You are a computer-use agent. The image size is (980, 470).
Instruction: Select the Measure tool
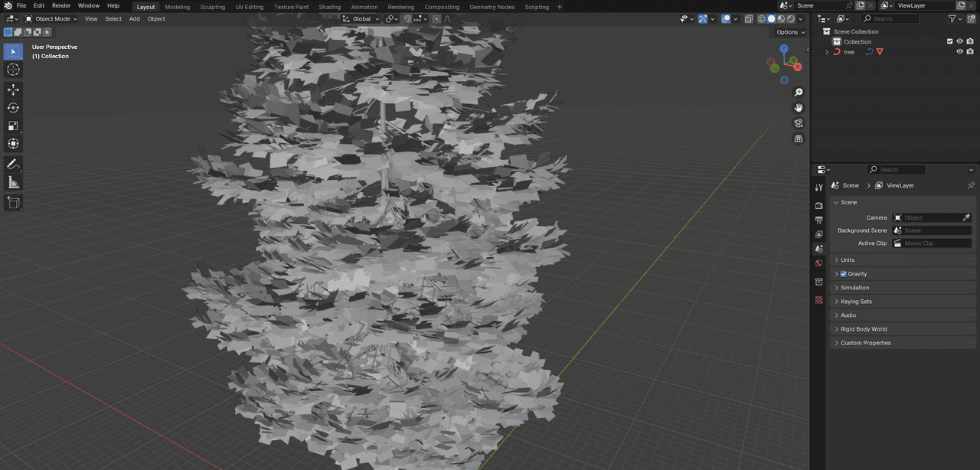13,182
